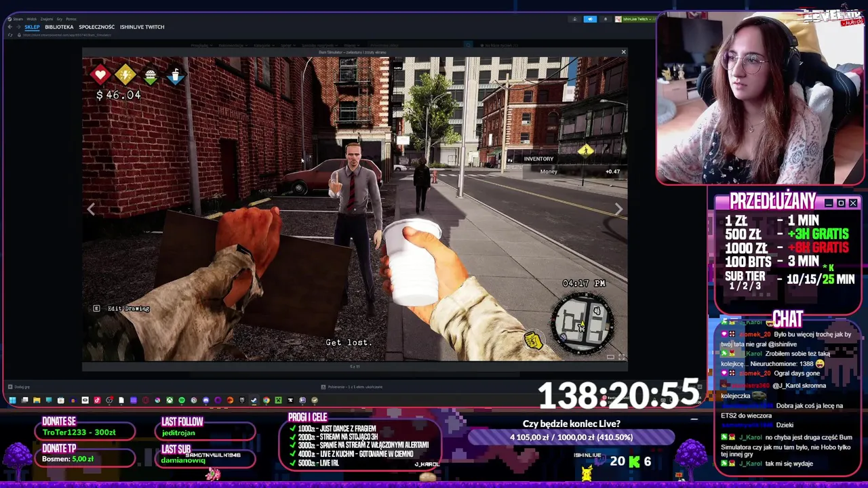Open Spotify from the taskbar

coord(182,400)
